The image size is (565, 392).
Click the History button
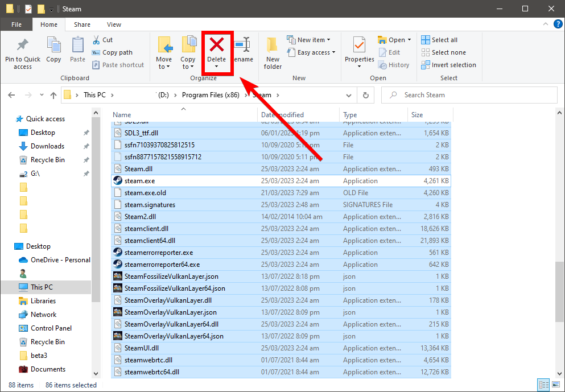[394, 65]
